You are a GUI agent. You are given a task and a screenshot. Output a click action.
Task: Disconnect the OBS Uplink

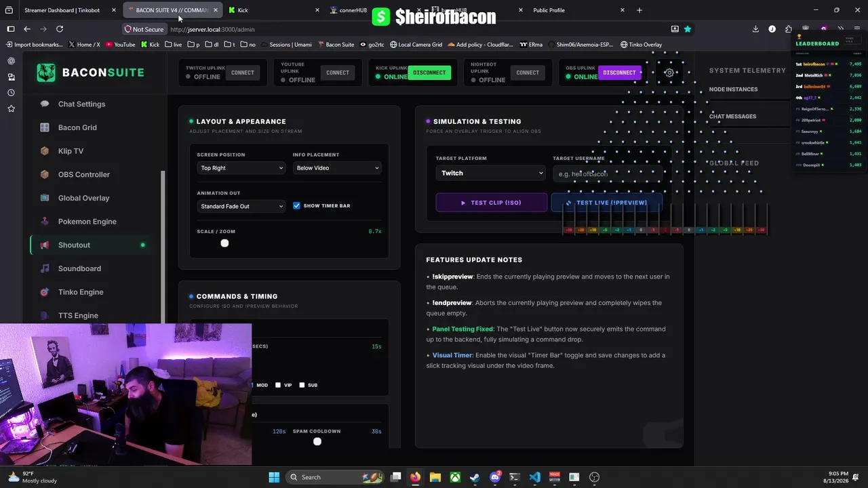[619, 73]
